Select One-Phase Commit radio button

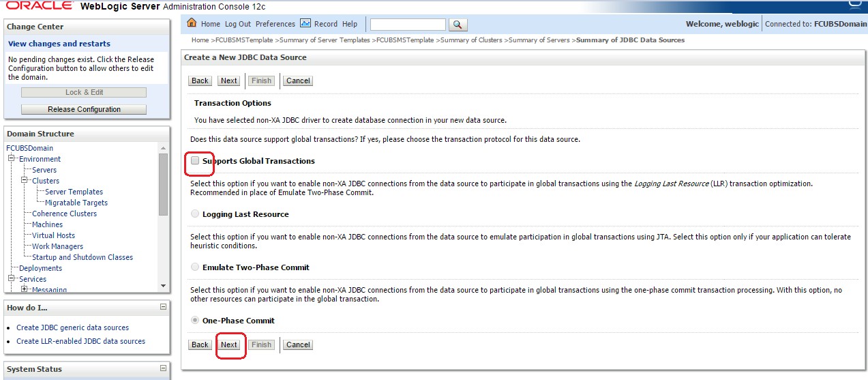click(x=196, y=321)
